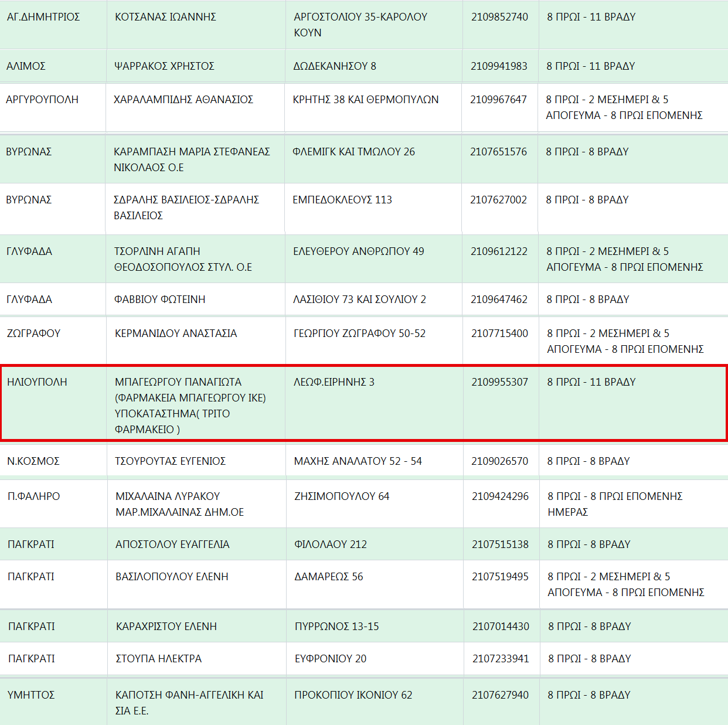Screen dimensions: 728x725
Task: Click pharmacy ΣΔΡΑΛΗΣ ΒΑΣΙΛΕΙΟΣ-ΣΔΡΑΛΗΣ
Action: click(186, 207)
